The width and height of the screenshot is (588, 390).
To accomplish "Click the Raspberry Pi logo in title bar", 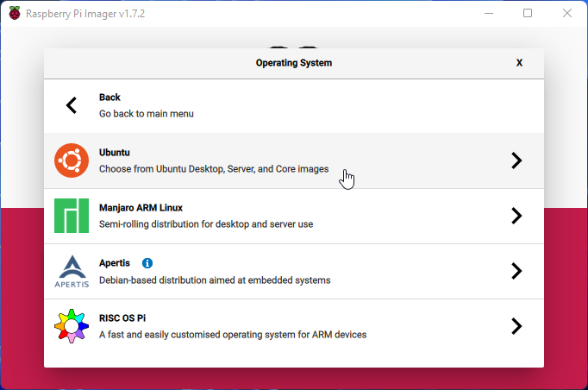I will [15, 14].
